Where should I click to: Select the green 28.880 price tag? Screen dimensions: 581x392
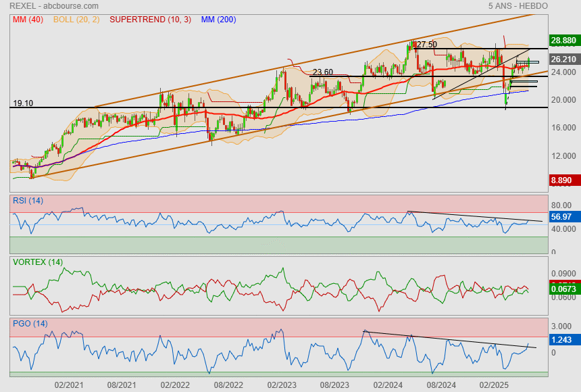(564, 41)
